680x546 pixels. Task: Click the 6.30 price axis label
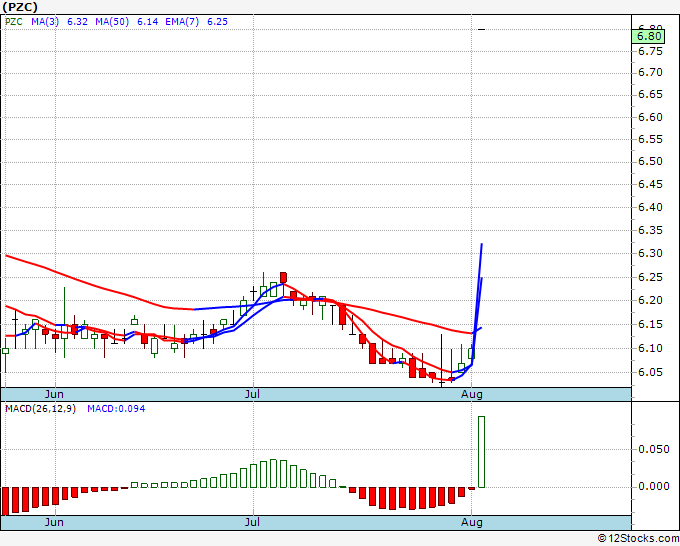click(x=650, y=253)
